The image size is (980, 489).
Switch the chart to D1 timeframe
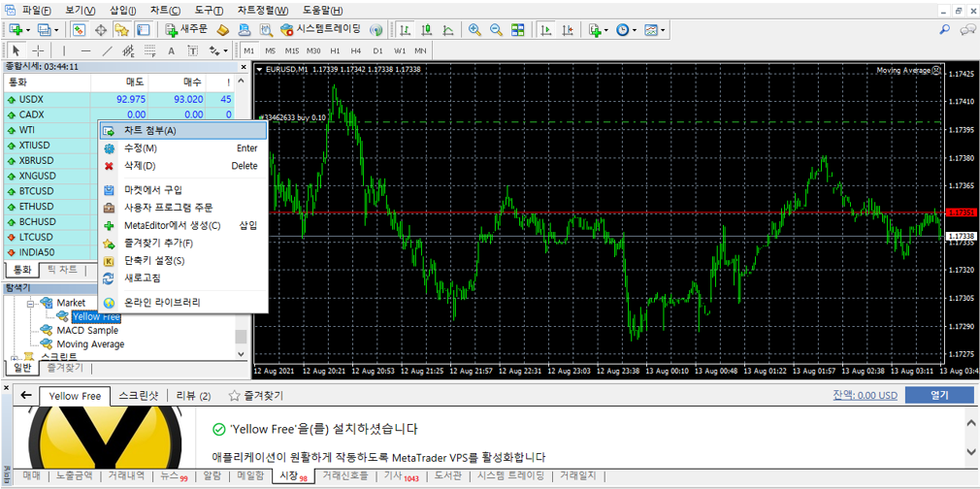[377, 50]
